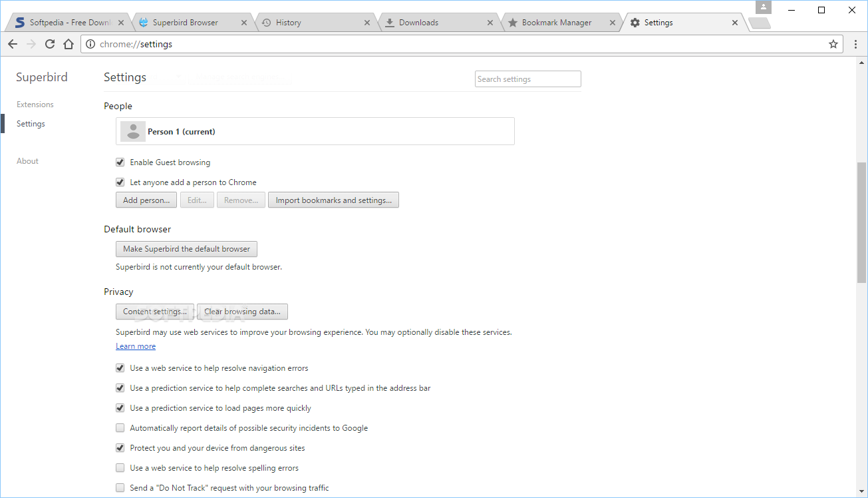
Task: Click the Person 1 avatar image
Action: [133, 131]
